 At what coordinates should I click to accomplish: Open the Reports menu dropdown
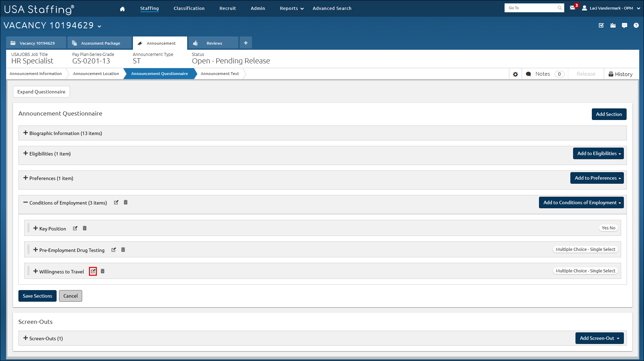(292, 9)
